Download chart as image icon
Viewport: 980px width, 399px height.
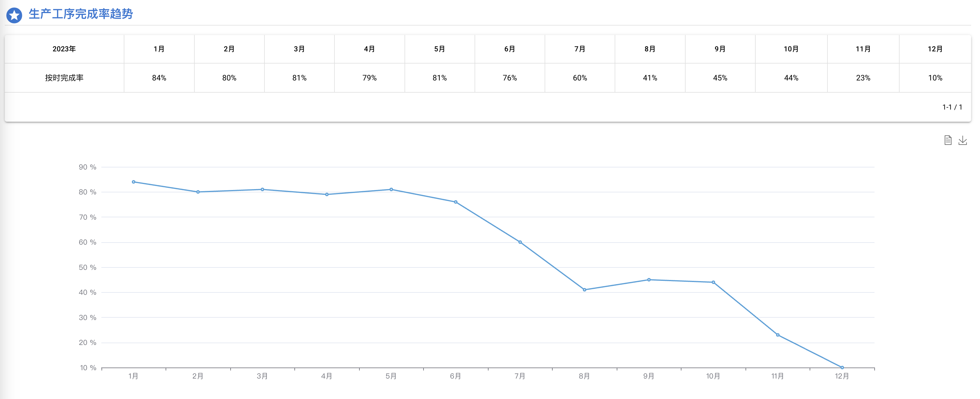962,140
